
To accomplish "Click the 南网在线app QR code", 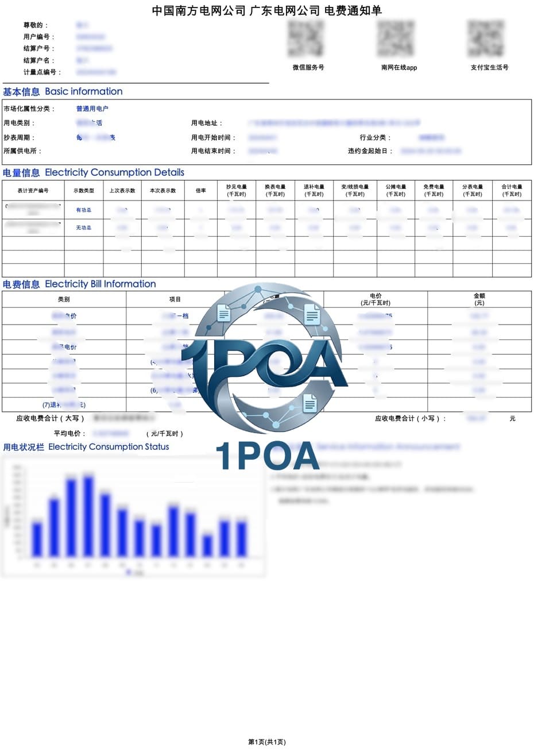I will [x=396, y=38].
